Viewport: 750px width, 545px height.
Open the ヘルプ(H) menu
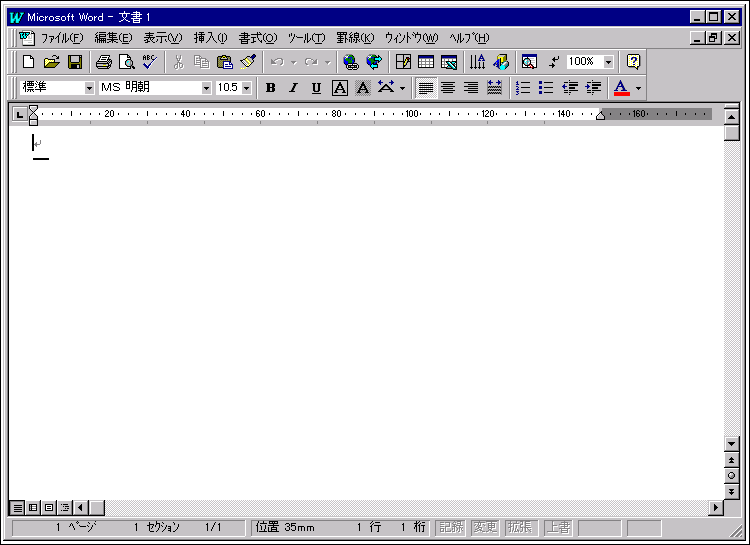[469, 38]
